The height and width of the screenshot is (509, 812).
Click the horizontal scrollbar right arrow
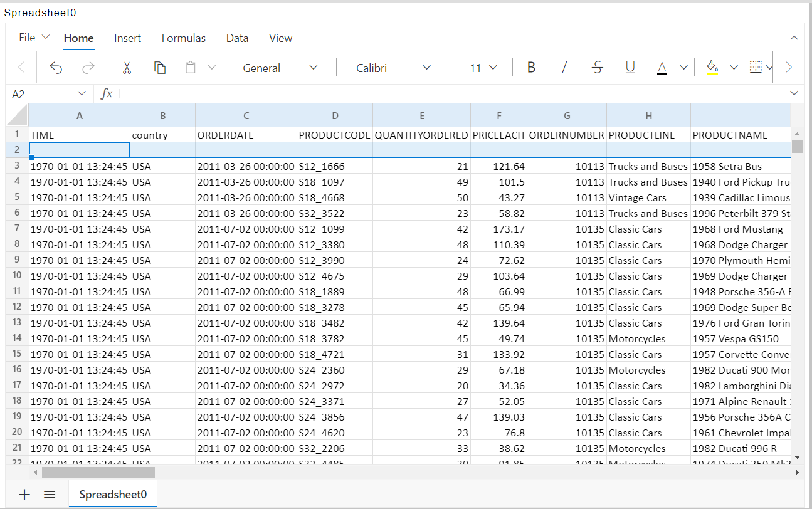click(x=797, y=473)
